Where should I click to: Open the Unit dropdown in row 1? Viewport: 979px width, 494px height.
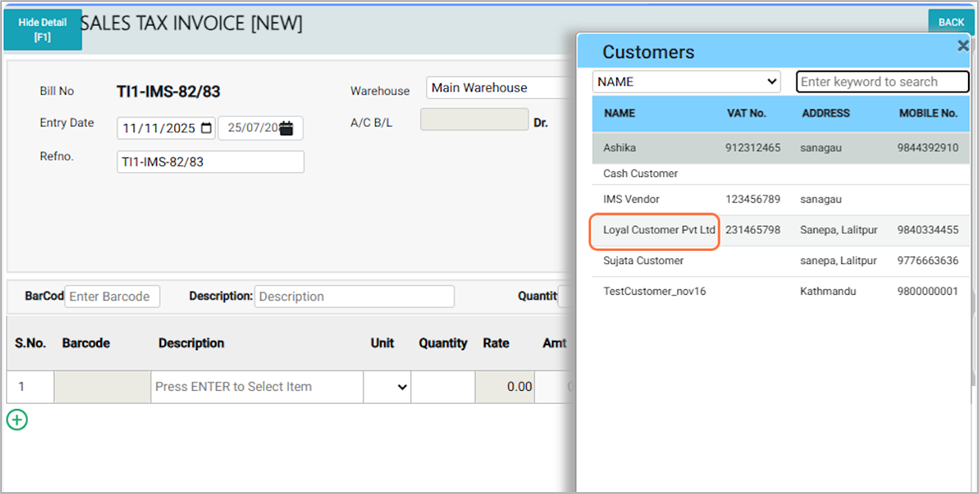pyautogui.click(x=387, y=387)
